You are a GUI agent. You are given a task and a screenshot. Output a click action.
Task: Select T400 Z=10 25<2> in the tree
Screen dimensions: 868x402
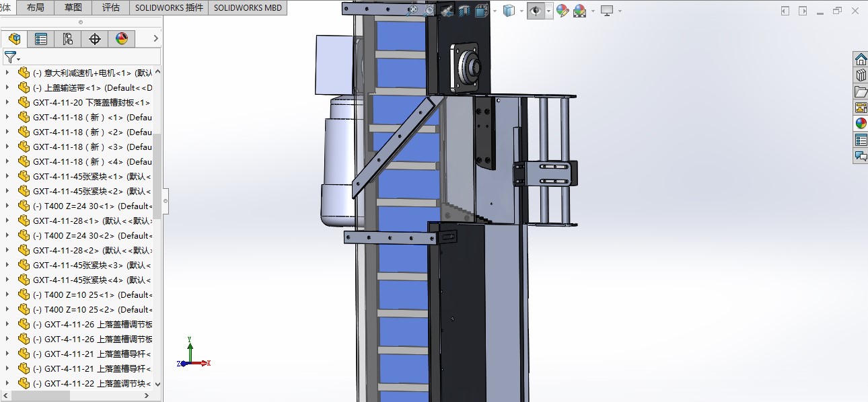pos(92,309)
